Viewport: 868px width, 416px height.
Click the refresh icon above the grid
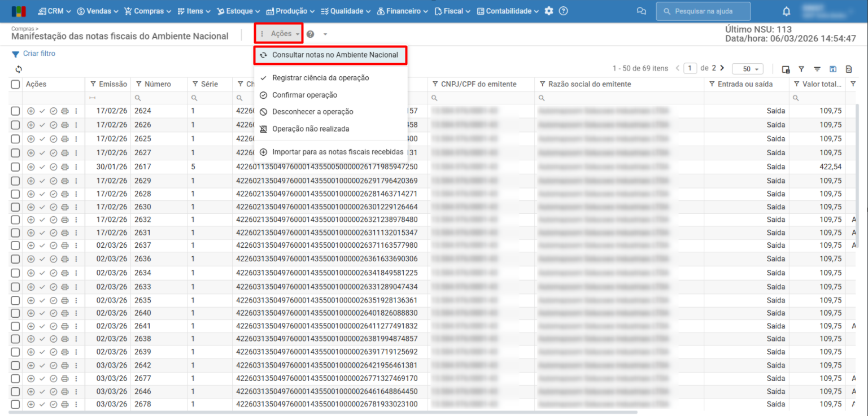point(19,69)
